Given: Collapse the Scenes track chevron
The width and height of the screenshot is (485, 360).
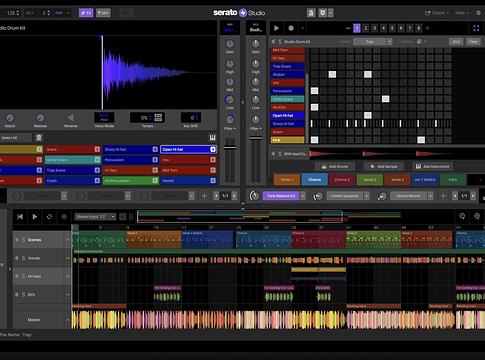Looking at the screenshot, I should pos(68,240).
